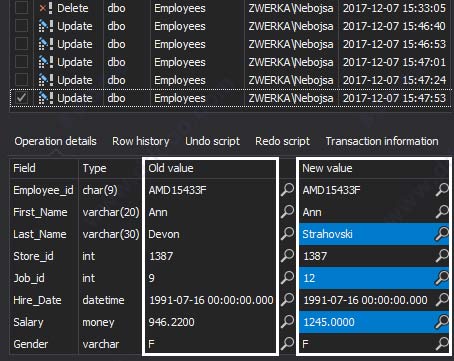Click the timestamp 2017-12-07 15:47:53
The height and width of the screenshot is (361, 454).
tap(394, 98)
